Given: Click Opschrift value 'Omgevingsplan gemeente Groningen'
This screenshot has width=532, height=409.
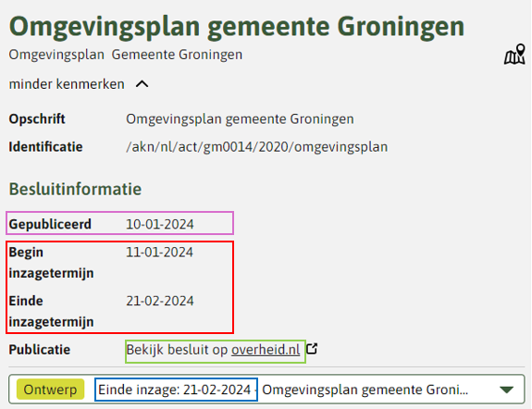Looking at the screenshot, I should (x=240, y=119).
